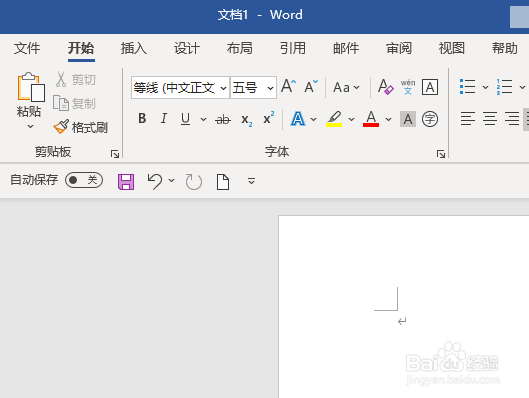
Task: Open the Clipboard pane launcher
Action: (x=115, y=154)
